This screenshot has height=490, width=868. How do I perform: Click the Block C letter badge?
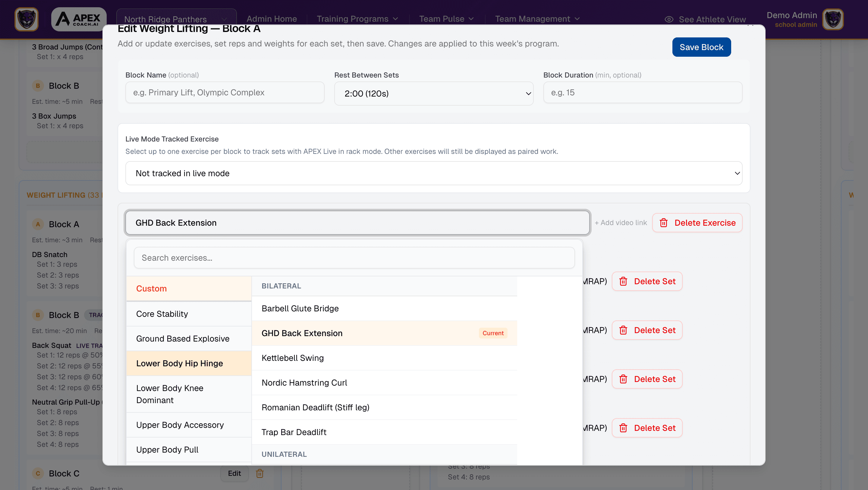[x=38, y=473]
